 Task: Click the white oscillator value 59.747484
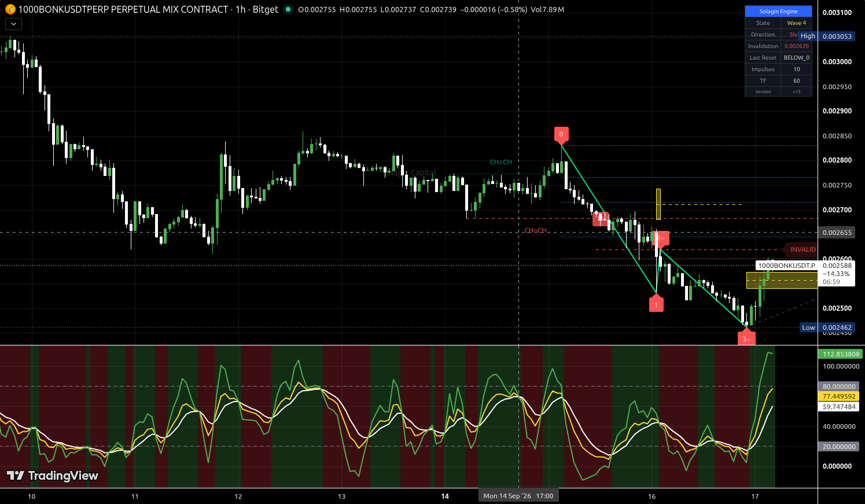[839, 407]
